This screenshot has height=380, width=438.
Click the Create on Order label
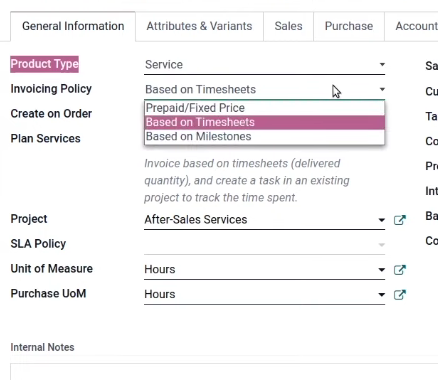point(51,114)
